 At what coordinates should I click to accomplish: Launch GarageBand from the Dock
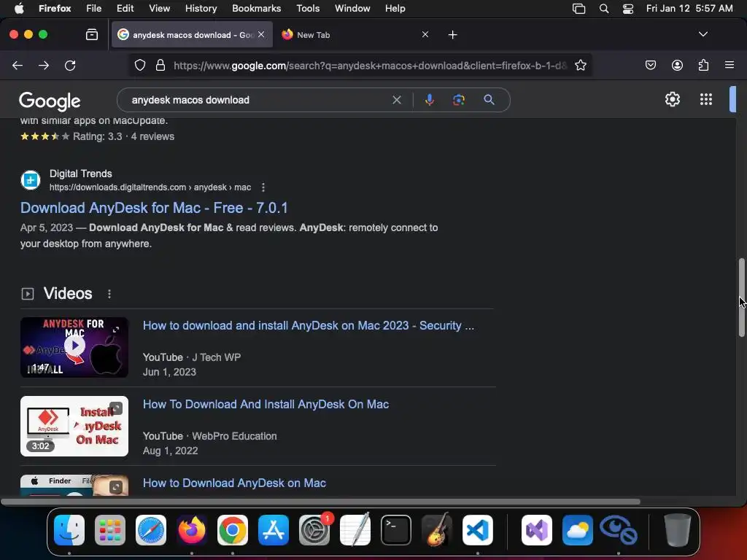(x=437, y=530)
